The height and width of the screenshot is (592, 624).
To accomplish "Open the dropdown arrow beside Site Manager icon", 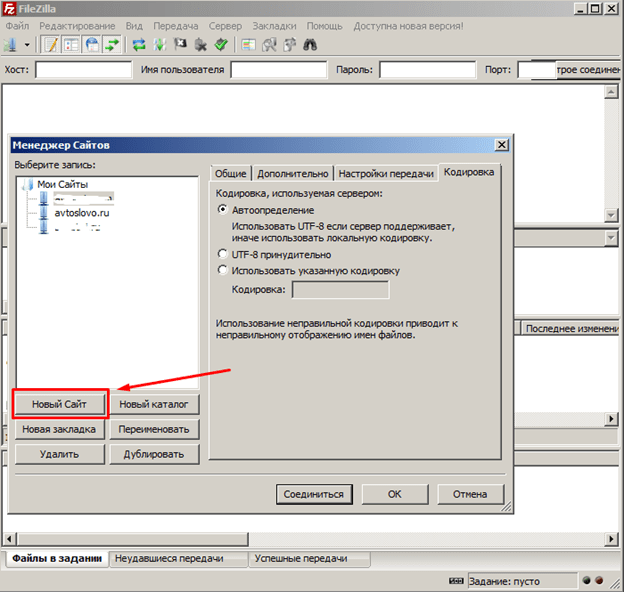I will (27, 45).
